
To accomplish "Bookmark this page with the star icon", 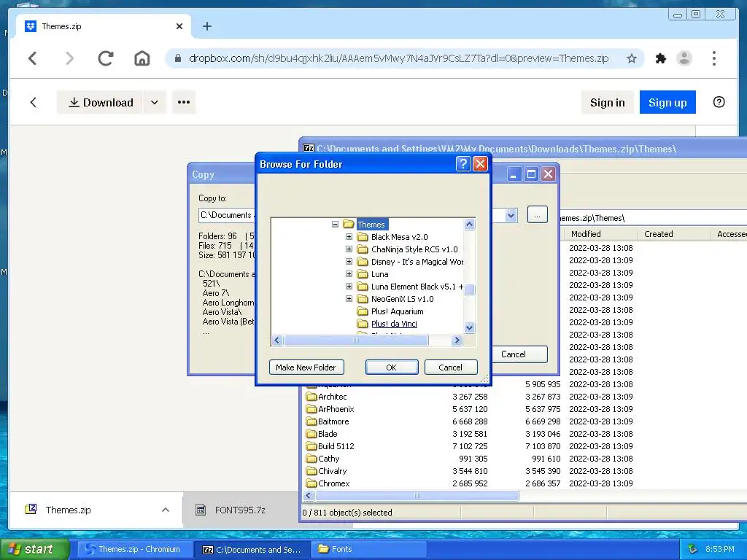I will point(632,58).
